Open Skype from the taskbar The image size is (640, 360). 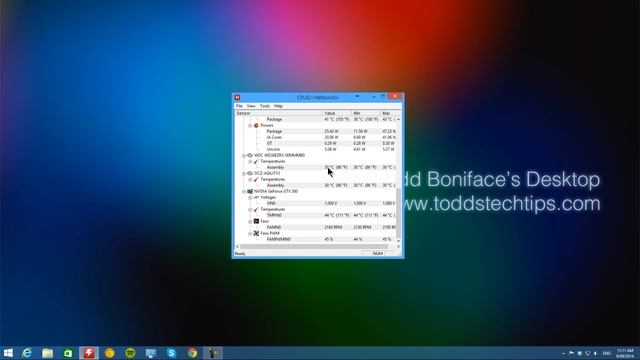point(171,353)
